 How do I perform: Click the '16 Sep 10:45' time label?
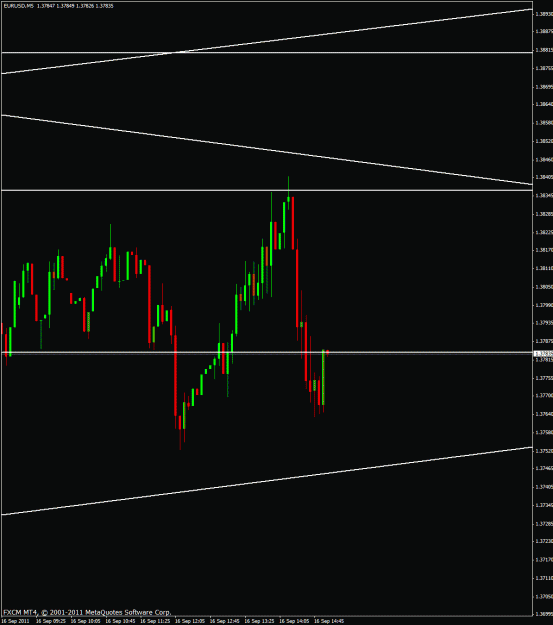click(120, 621)
